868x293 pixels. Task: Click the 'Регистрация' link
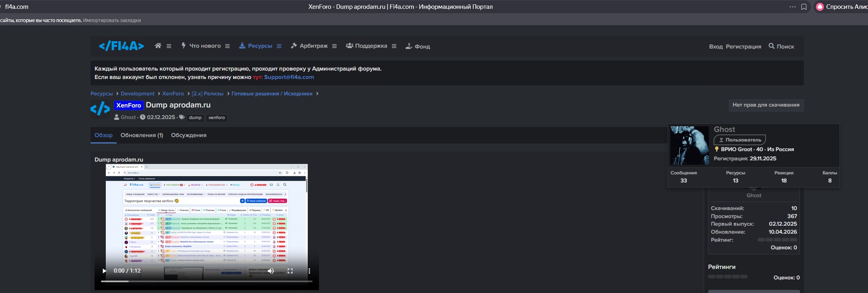743,46
